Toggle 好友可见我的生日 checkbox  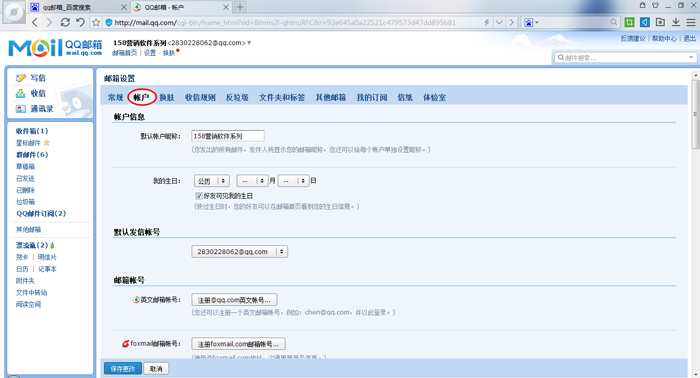pyautogui.click(x=199, y=195)
